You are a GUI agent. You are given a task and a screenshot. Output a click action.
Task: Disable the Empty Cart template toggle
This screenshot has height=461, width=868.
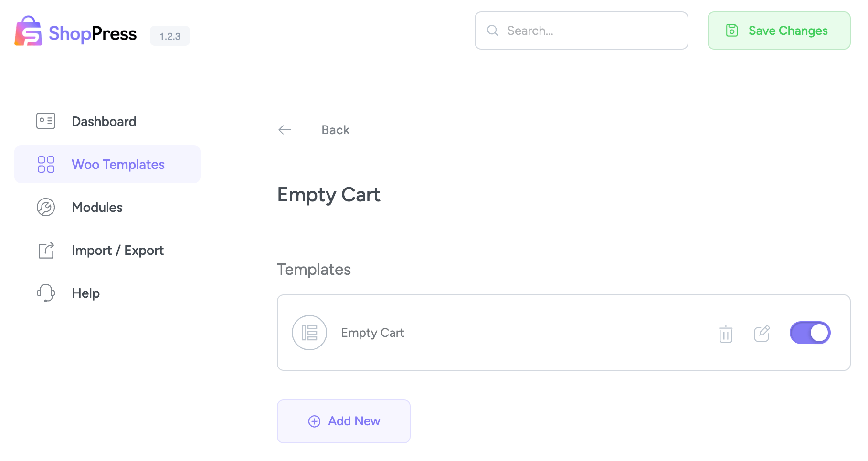(810, 333)
